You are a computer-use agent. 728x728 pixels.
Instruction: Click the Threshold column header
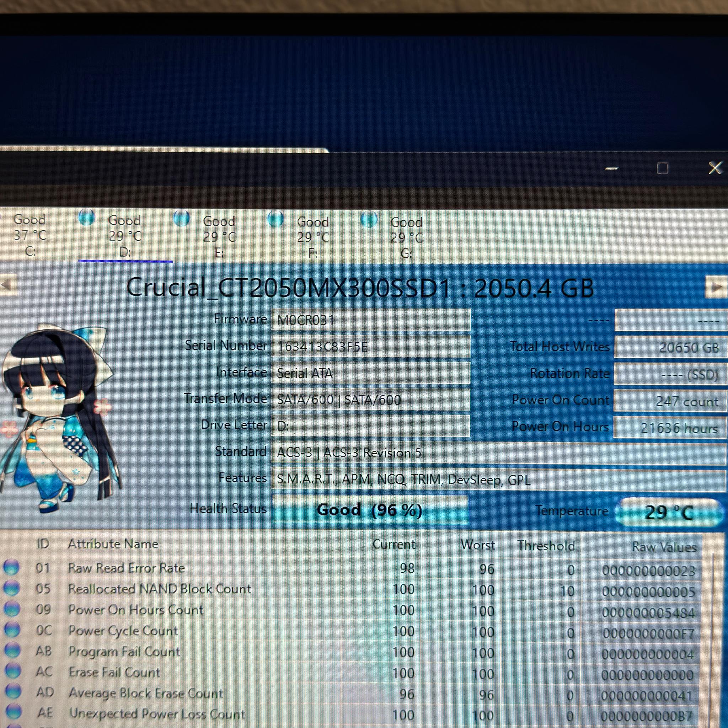(x=546, y=546)
